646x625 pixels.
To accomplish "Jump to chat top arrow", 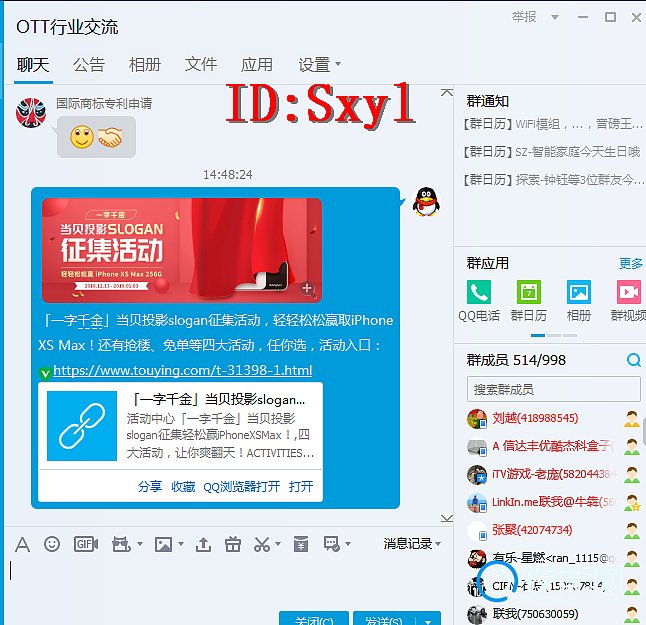I will [x=447, y=92].
